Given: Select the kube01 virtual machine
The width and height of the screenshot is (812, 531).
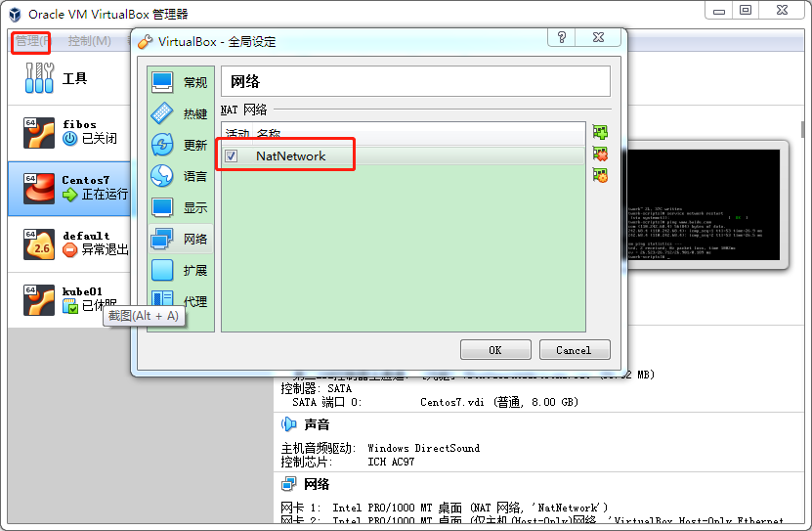Looking at the screenshot, I should [x=68, y=299].
